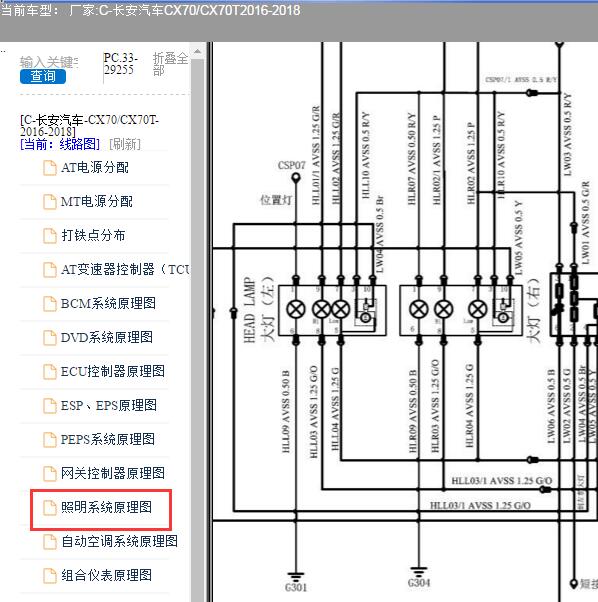The height and width of the screenshot is (602, 598).
Task: Click the file icon beside ECU控制器原理图
Action: [50, 372]
